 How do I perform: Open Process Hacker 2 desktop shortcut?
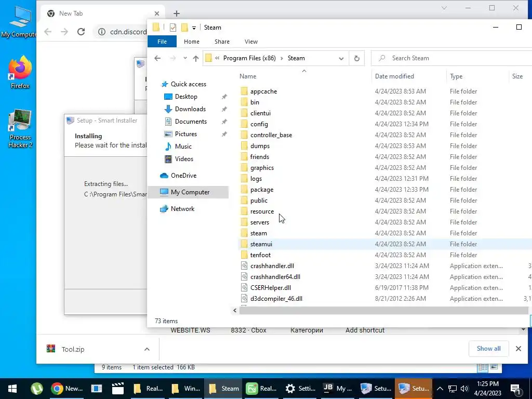pyautogui.click(x=20, y=129)
